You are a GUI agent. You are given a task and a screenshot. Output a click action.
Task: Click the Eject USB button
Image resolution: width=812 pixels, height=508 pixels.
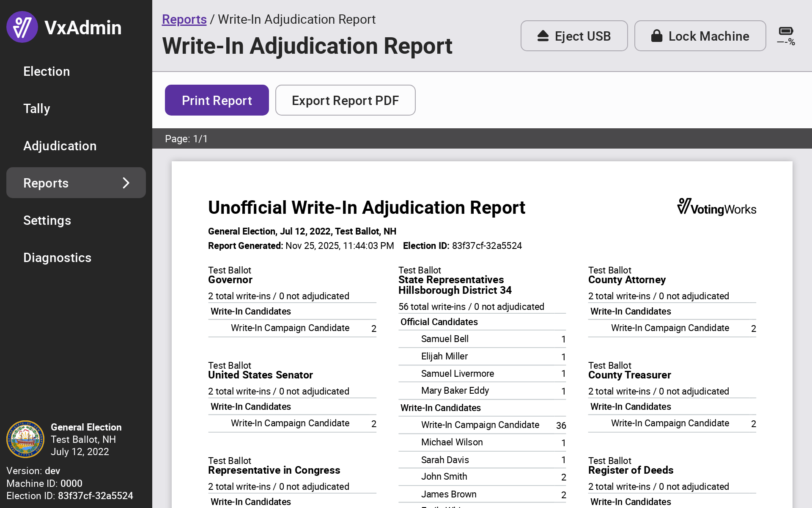click(574, 36)
